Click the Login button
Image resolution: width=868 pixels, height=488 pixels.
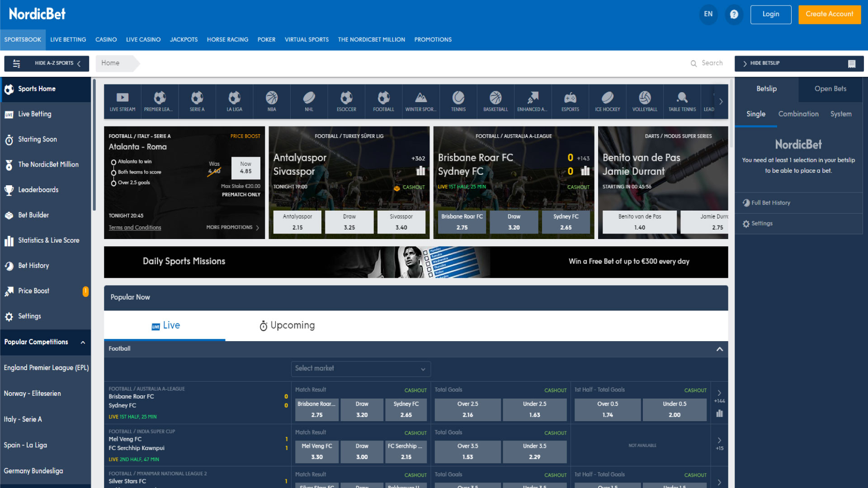[771, 14]
